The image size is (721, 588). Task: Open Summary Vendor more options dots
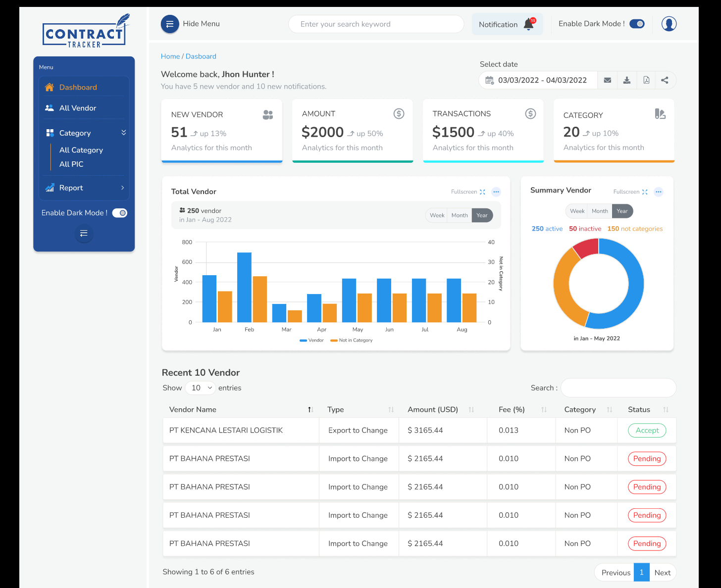[658, 192]
